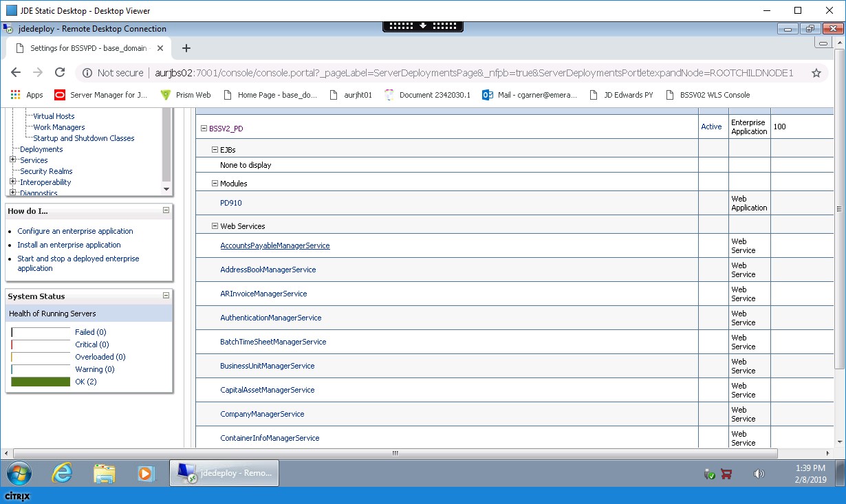The image size is (846, 504).
Task: Go back in browser history
Action: pos(16,72)
